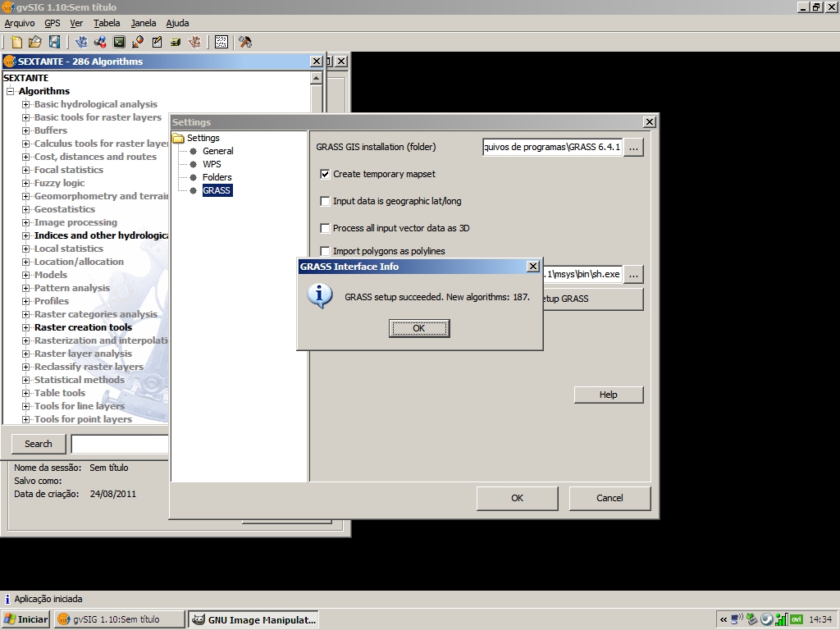
Task: Enable Input data is geographic lat/long
Action: 325,201
